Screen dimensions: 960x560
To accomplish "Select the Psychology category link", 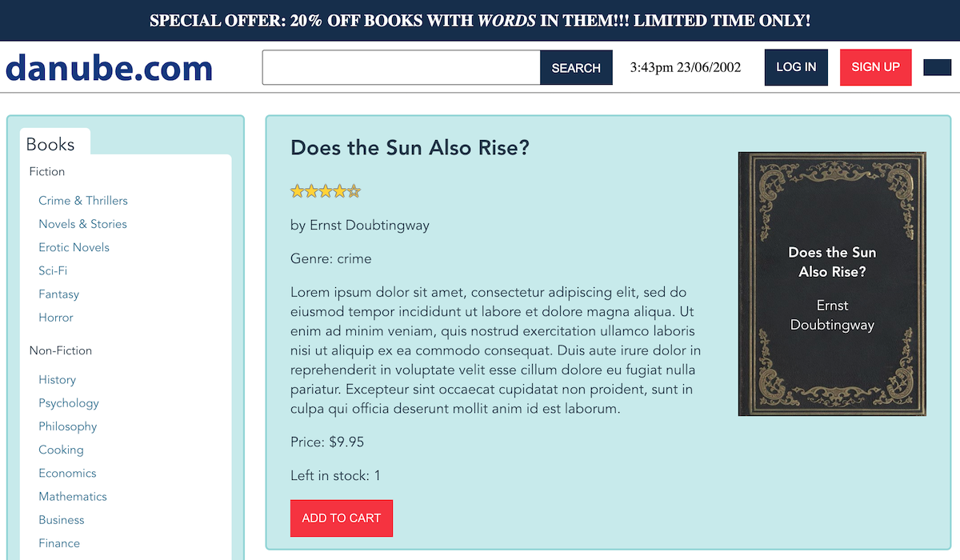I will click(69, 403).
